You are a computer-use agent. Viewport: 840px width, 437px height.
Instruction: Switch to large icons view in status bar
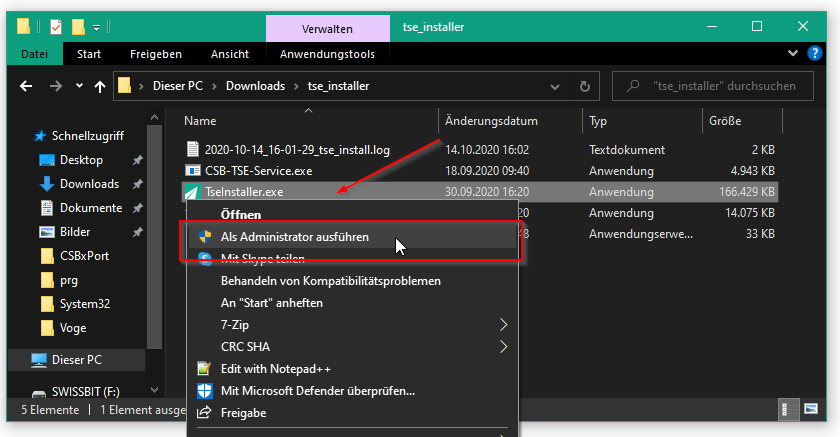click(x=811, y=410)
